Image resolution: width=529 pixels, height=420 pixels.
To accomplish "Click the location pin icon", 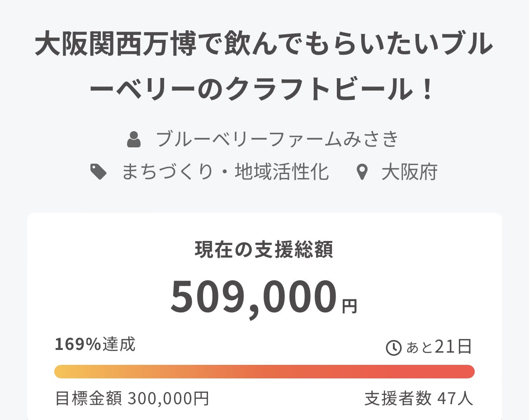I will [x=361, y=172].
